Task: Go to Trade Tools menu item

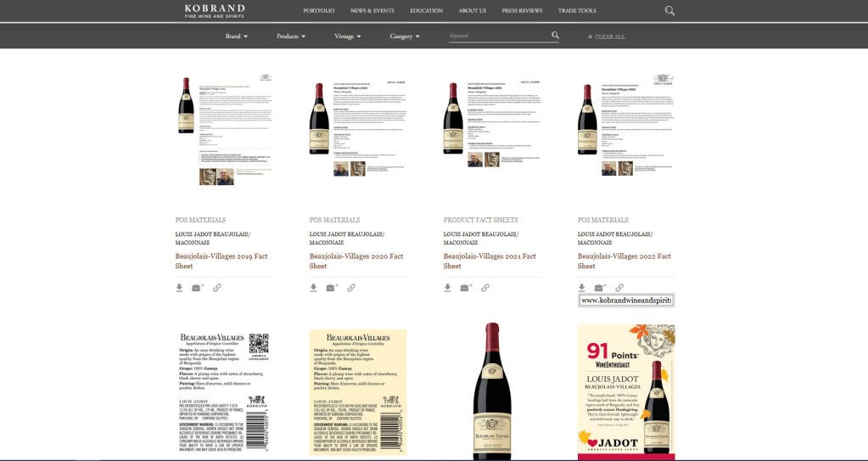Action: (576, 11)
